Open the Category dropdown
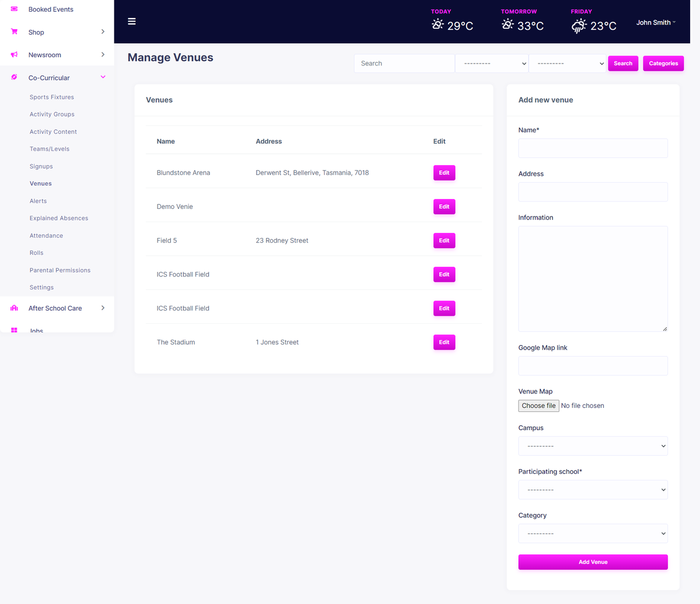This screenshot has width=700, height=604. [x=593, y=533]
